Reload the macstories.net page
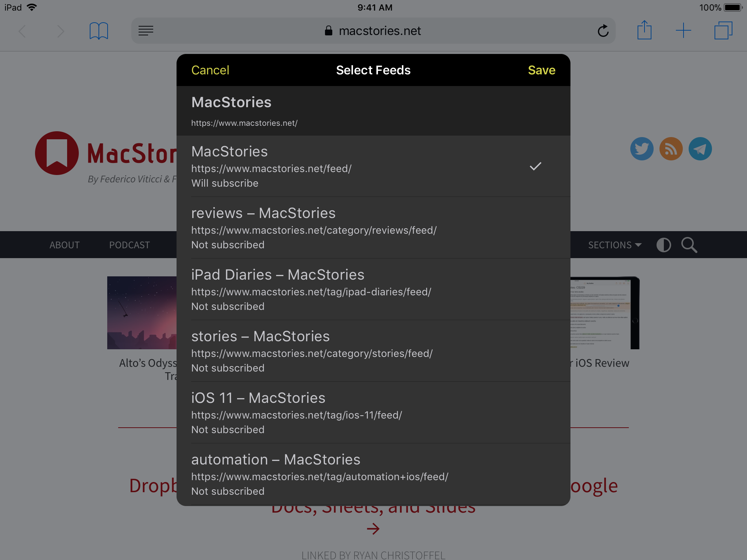This screenshot has width=747, height=560. click(x=603, y=31)
